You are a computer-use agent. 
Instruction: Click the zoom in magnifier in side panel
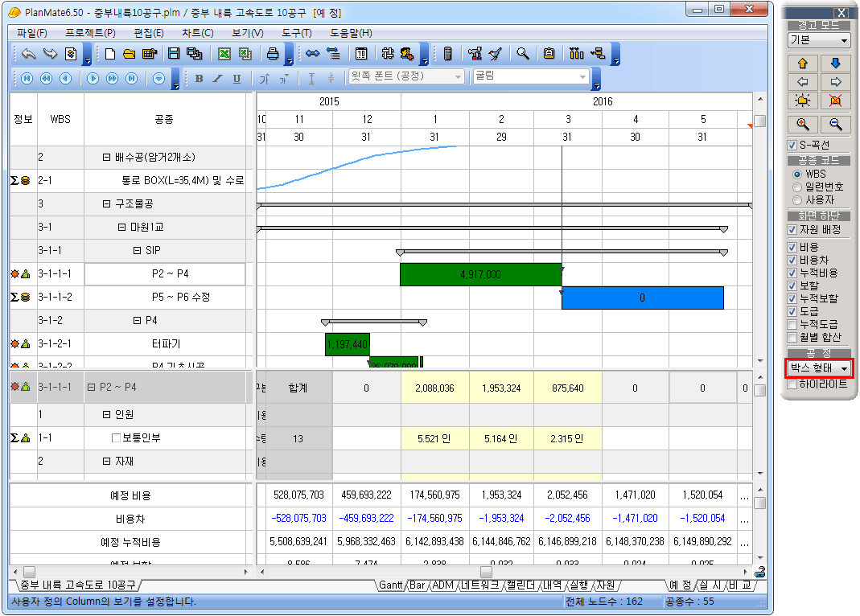tap(804, 124)
